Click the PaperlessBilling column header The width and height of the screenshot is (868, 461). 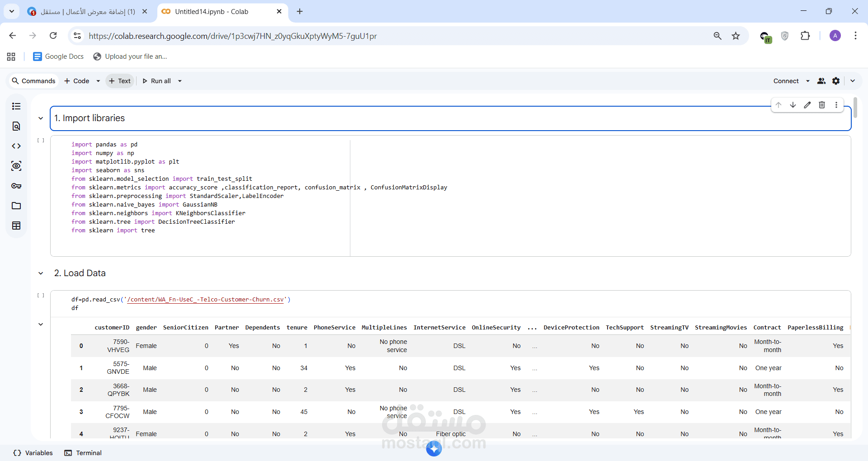pos(816,328)
